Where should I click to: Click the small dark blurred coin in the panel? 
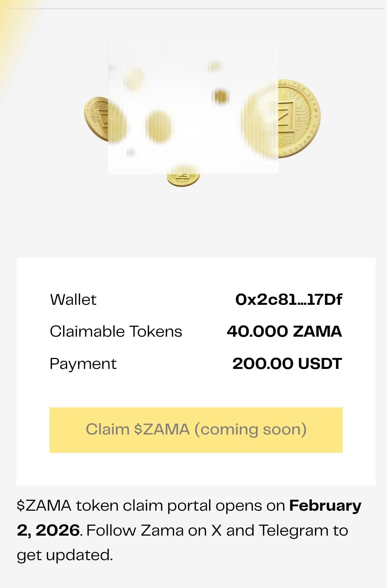221,96
